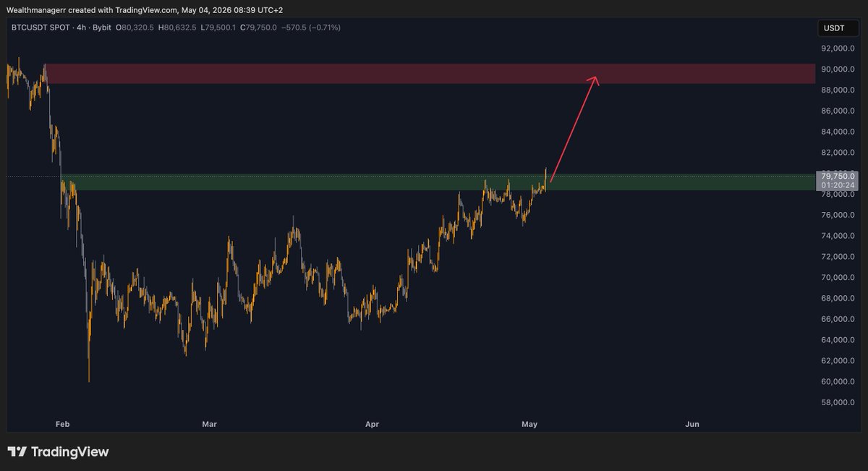The width and height of the screenshot is (868, 471).
Task: Click the 74,000.0 price axis label
Action: click(x=839, y=237)
